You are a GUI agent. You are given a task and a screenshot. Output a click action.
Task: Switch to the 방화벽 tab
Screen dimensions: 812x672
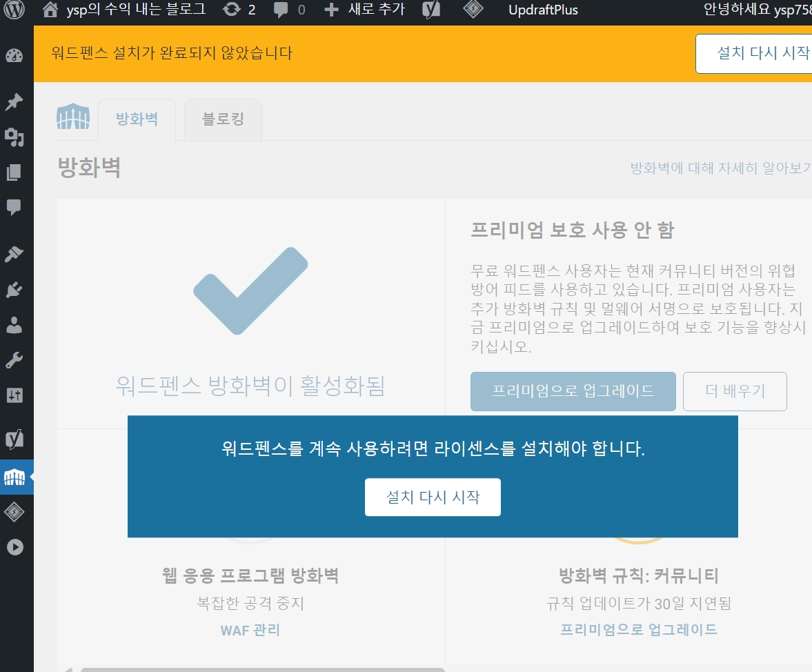[x=137, y=119]
